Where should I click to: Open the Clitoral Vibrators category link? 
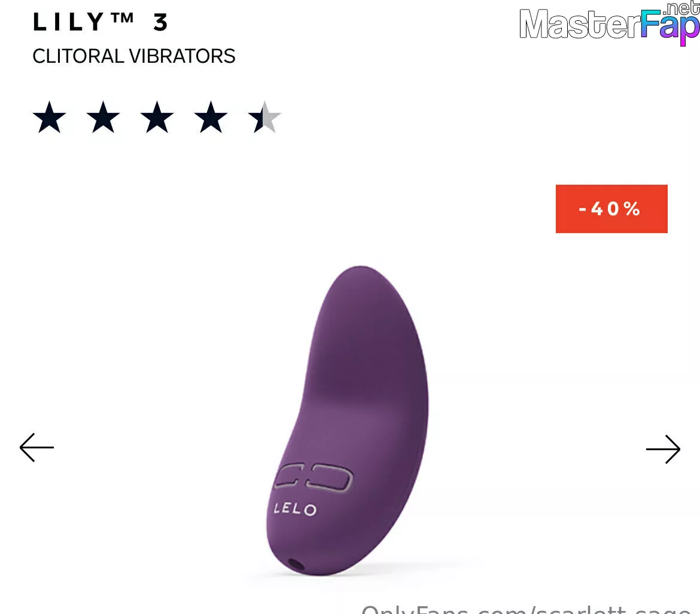pyautogui.click(x=134, y=56)
